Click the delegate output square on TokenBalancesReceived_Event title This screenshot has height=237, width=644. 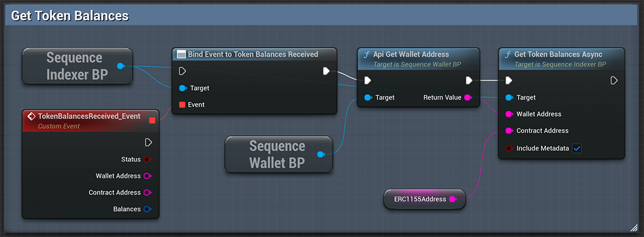pyautogui.click(x=152, y=120)
